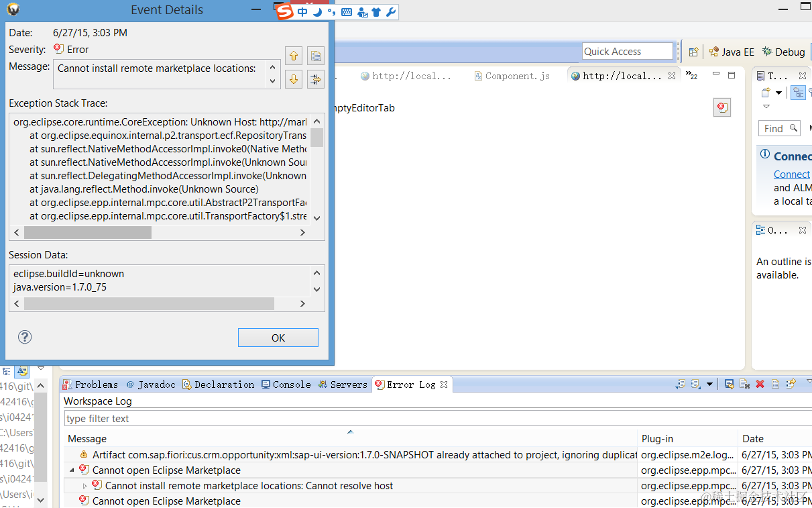812x508 pixels.
Task: Click the Find field in Task List
Action: (779, 128)
